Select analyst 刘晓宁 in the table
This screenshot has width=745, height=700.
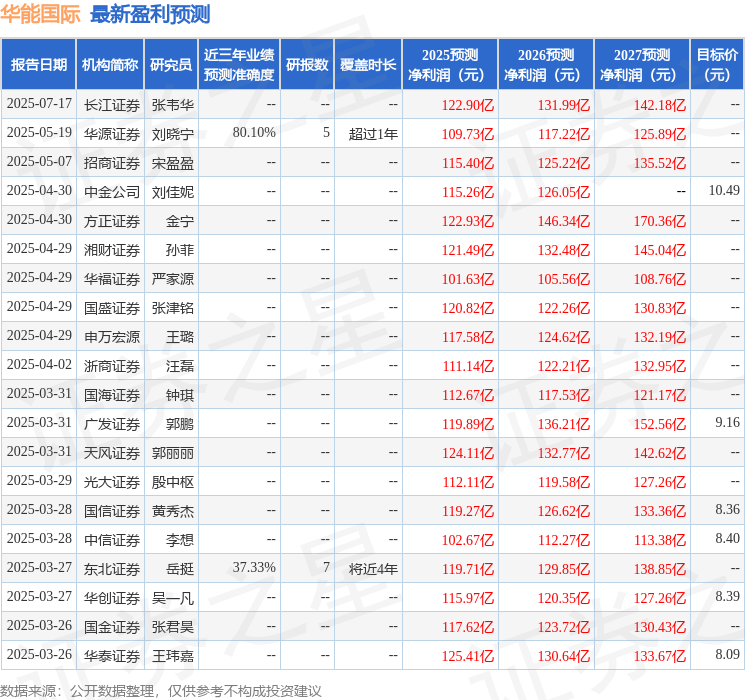pyautogui.click(x=172, y=134)
